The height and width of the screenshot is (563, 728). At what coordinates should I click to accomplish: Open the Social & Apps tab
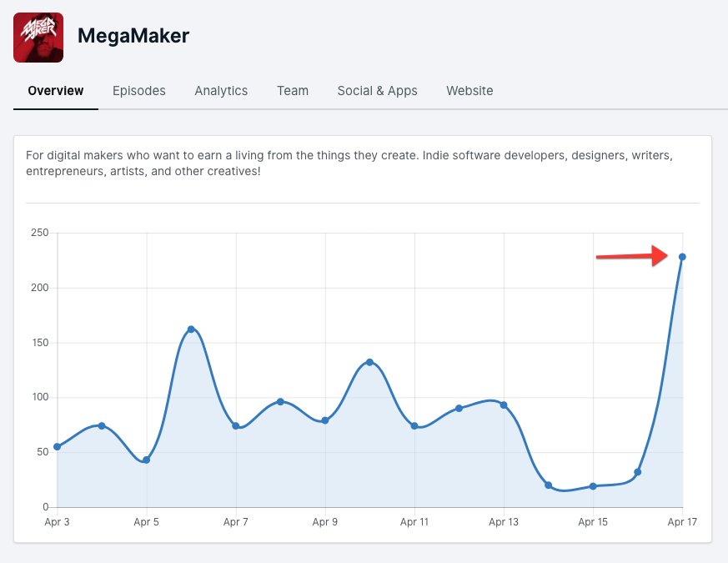[377, 91]
